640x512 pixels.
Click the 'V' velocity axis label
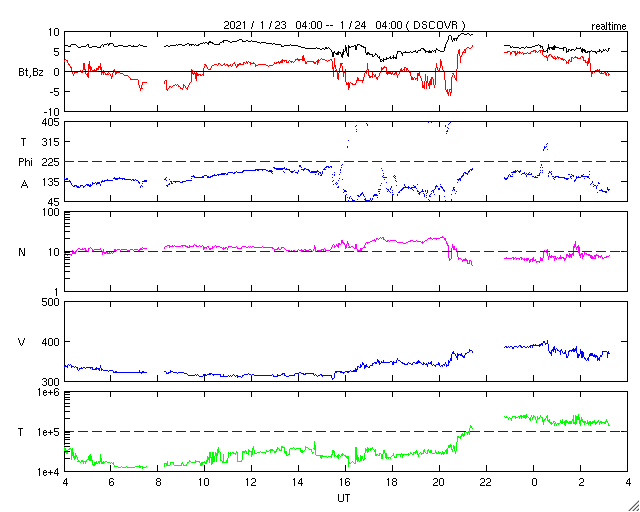point(22,342)
